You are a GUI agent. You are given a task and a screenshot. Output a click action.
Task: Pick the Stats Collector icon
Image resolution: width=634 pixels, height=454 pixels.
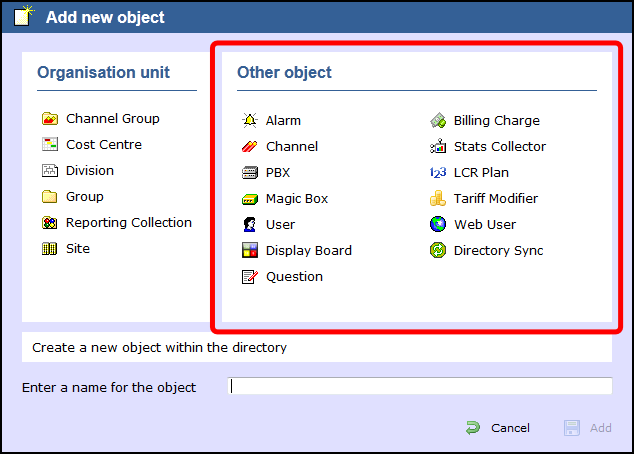[438, 147]
